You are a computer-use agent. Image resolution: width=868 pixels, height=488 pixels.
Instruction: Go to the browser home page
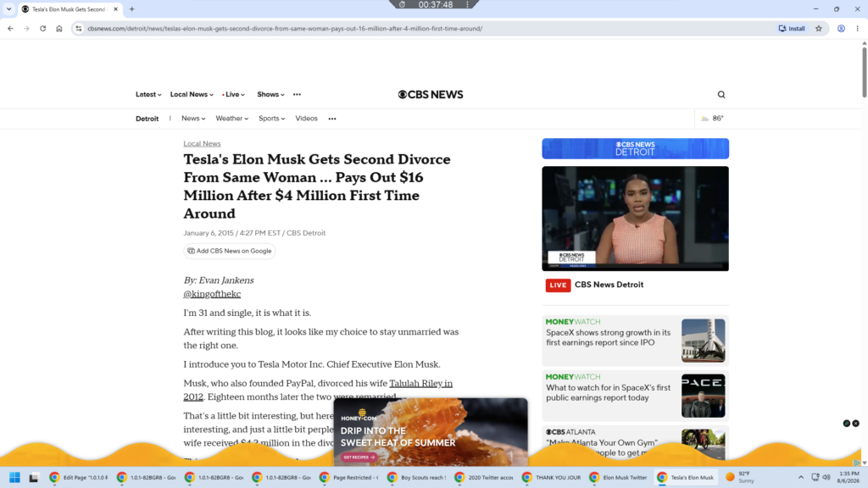(59, 28)
